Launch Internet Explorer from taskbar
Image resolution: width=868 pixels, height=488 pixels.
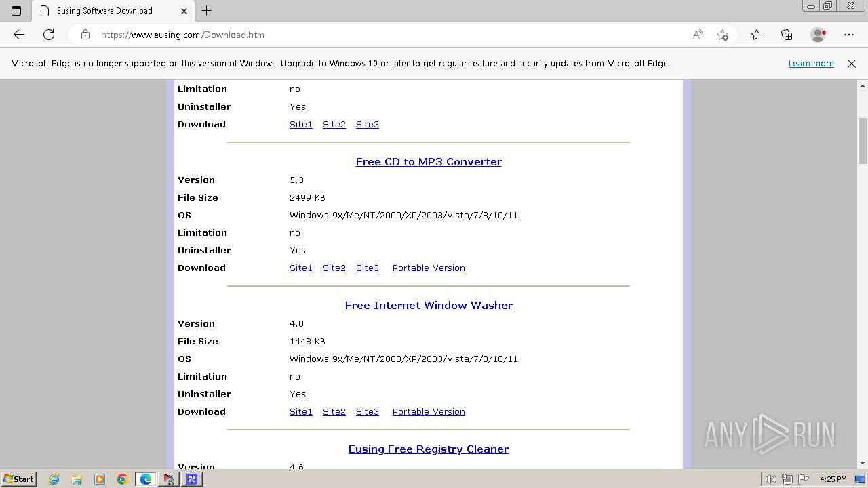tap(54, 479)
